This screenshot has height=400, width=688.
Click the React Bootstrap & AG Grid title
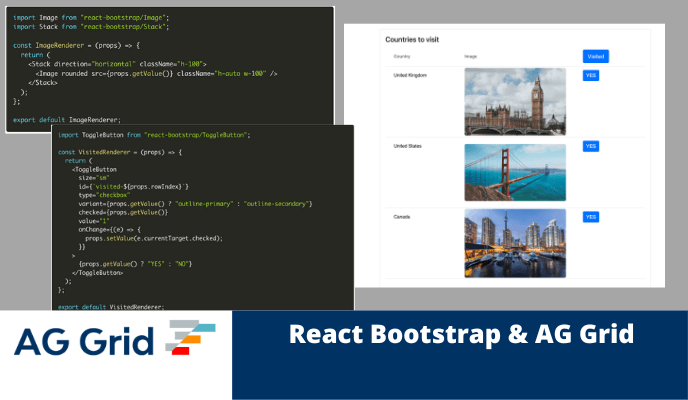point(461,335)
